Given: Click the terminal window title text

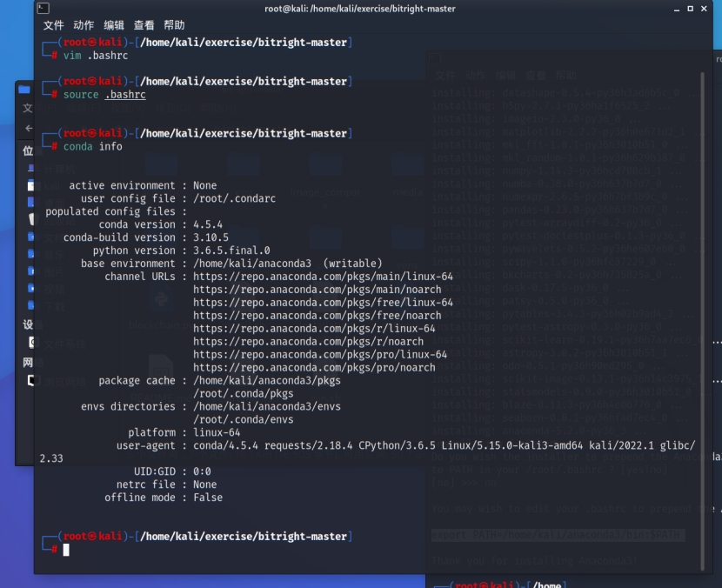Looking at the screenshot, I should [x=359, y=9].
